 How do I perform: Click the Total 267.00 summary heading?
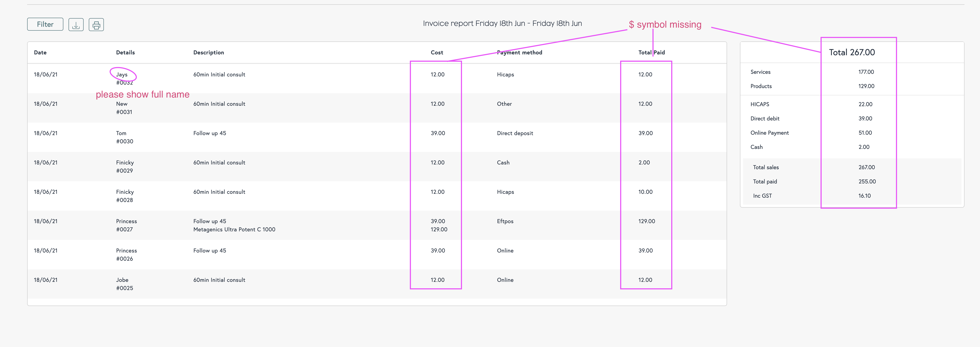[x=852, y=53]
